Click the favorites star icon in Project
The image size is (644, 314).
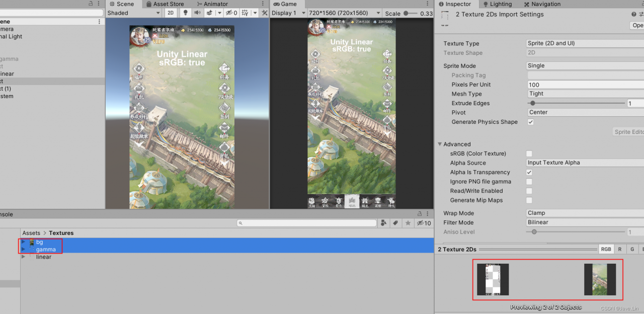[x=408, y=223]
